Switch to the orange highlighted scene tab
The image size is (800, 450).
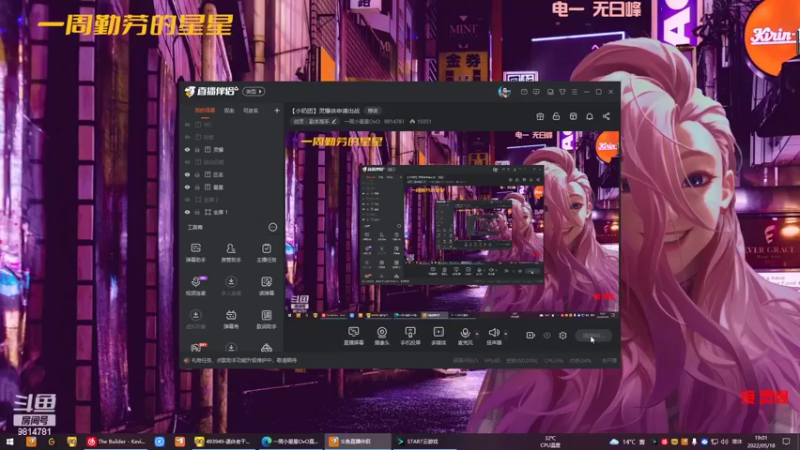205,111
